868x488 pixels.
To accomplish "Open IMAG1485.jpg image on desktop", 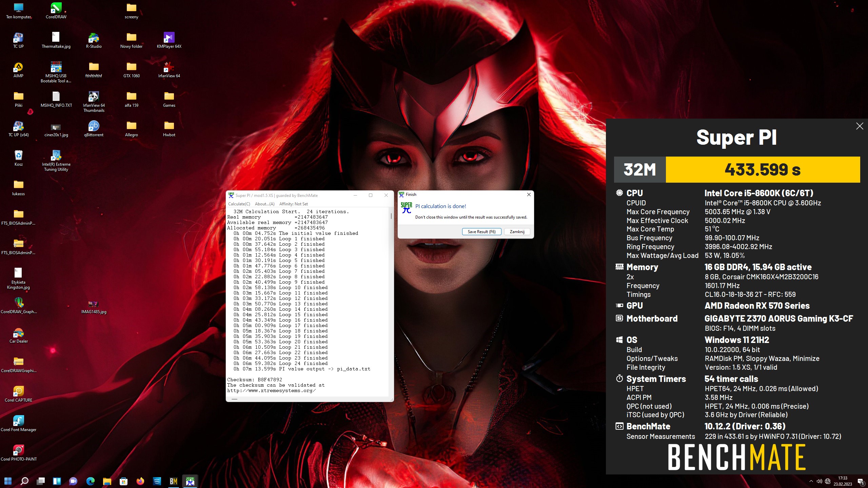I will coord(94,307).
